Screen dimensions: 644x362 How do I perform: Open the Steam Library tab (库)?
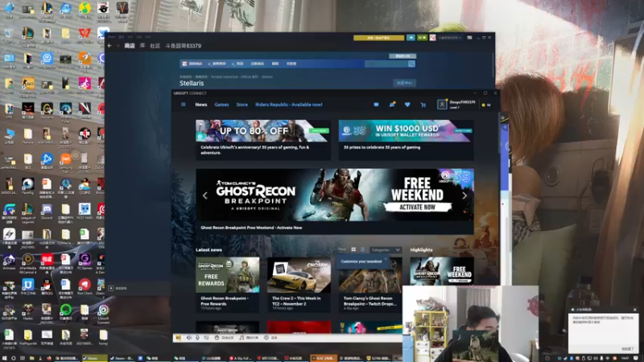click(142, 46)
